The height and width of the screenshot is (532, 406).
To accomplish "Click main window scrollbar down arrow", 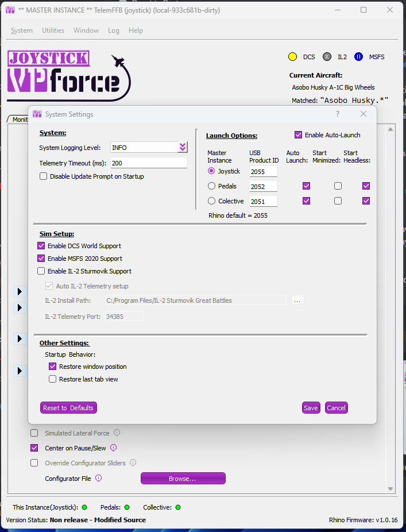I will pos(390,489).
